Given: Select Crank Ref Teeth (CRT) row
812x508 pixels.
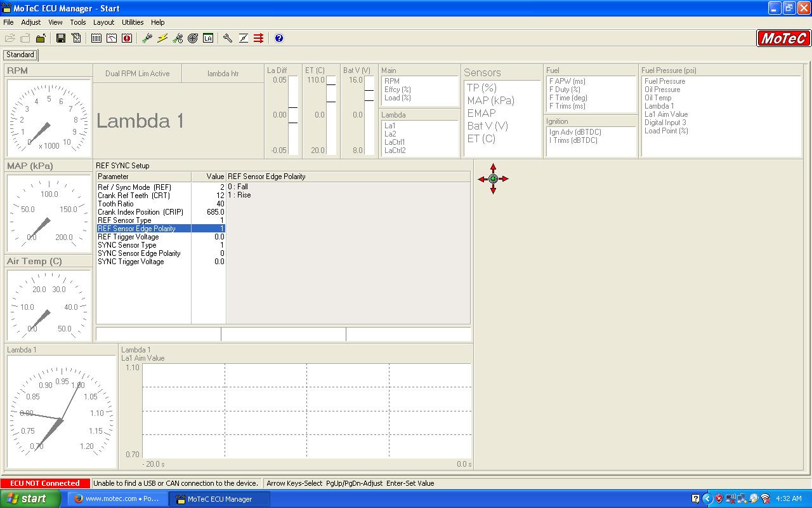Looking at the screenshot, I should [161, 196].
